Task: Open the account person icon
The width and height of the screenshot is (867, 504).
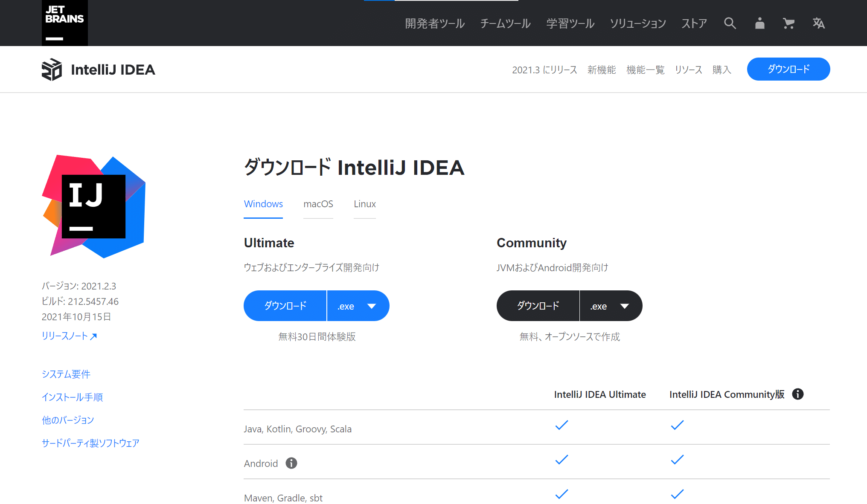Action: pyautogui.click(x=759, y=23)
